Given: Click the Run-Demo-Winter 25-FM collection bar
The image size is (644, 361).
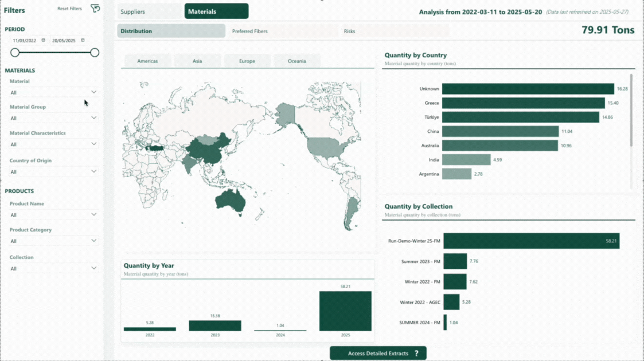Looking at the screenshot, I should (x=531, y=241).
